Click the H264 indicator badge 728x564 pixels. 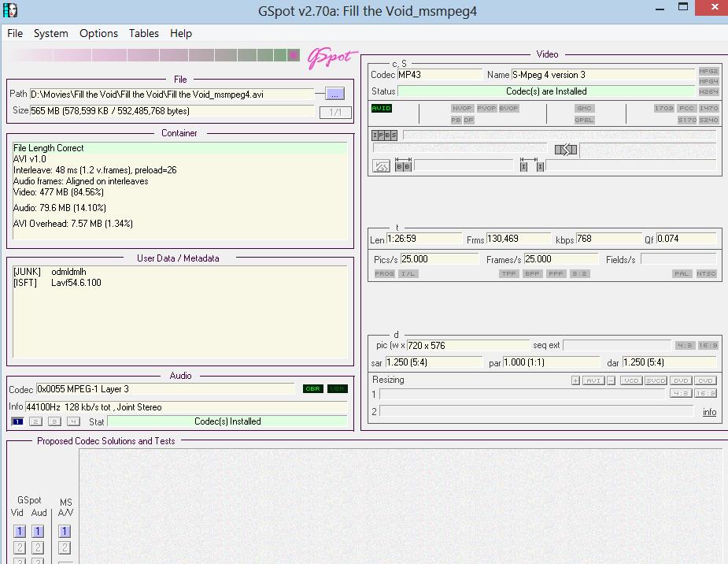pyautogui.click(x=708, y=91)
